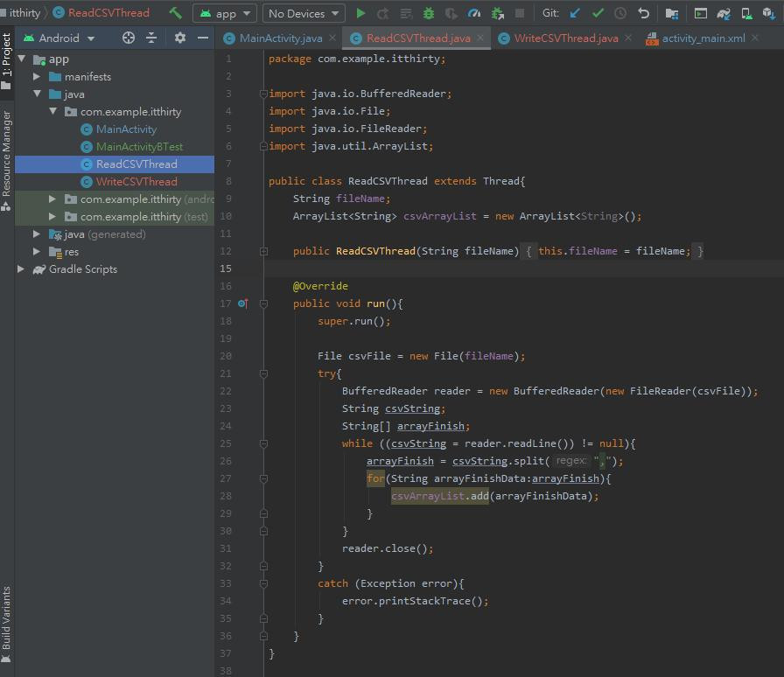Close the WriteCSVThread.java tab
784x677 pixels.
628,38
